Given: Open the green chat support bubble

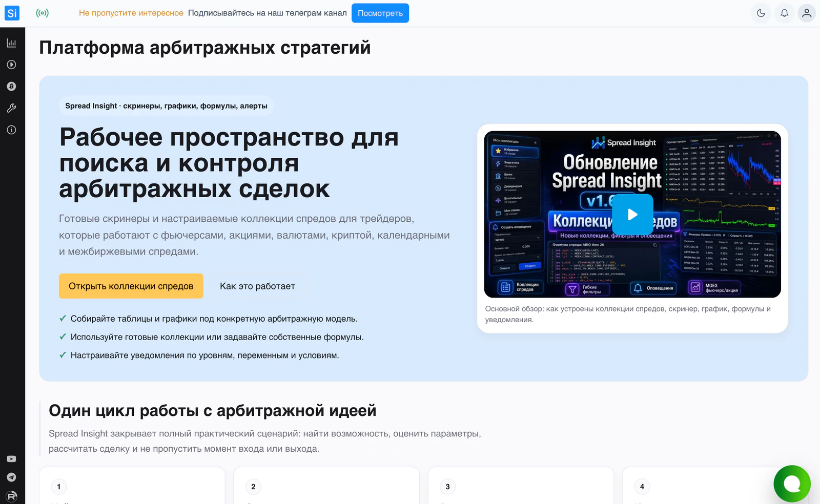Looking at the screenshot, I should [x=792, y=484].
